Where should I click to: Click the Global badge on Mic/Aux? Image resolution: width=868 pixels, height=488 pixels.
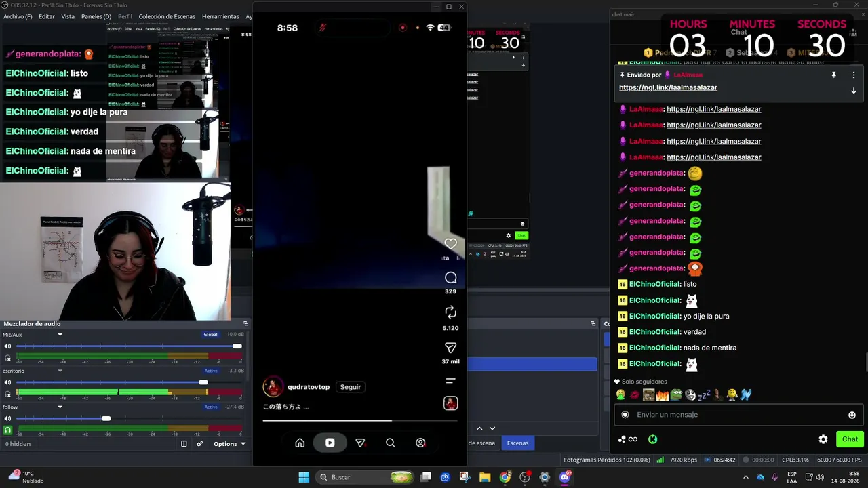[211, 335]
